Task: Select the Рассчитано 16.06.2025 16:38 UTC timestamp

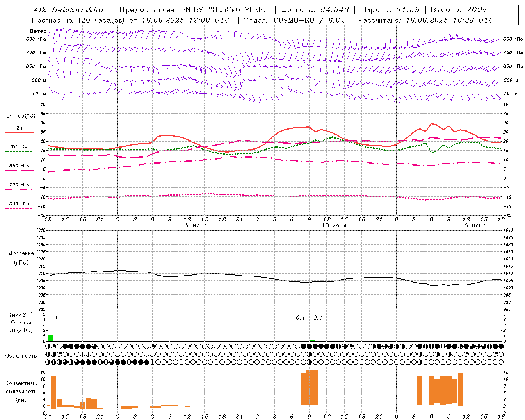Action: [x=426, y=20]
